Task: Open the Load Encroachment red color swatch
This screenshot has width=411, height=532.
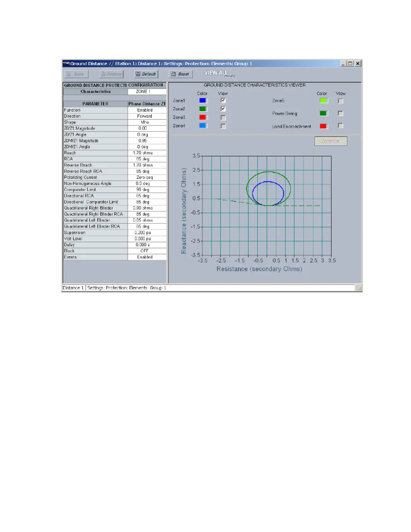Action: point(324,126)
